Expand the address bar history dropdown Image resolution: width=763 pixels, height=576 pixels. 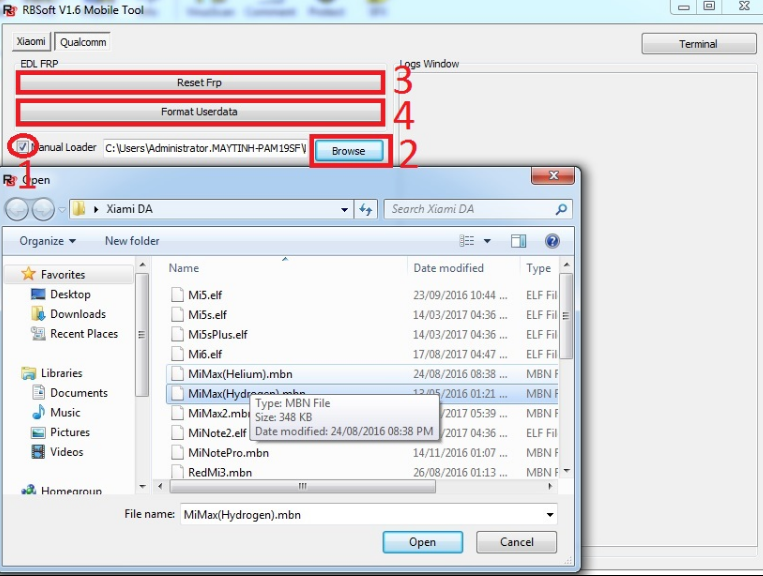tap(344, 210)
